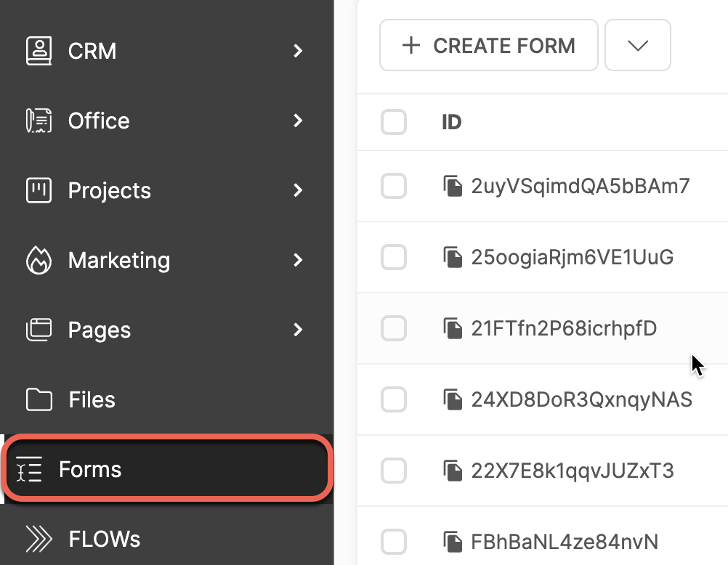Open form 22X7E8k1qqvJUZxT3
This screenshot has height=565, width=728.
tap(573, 471)
